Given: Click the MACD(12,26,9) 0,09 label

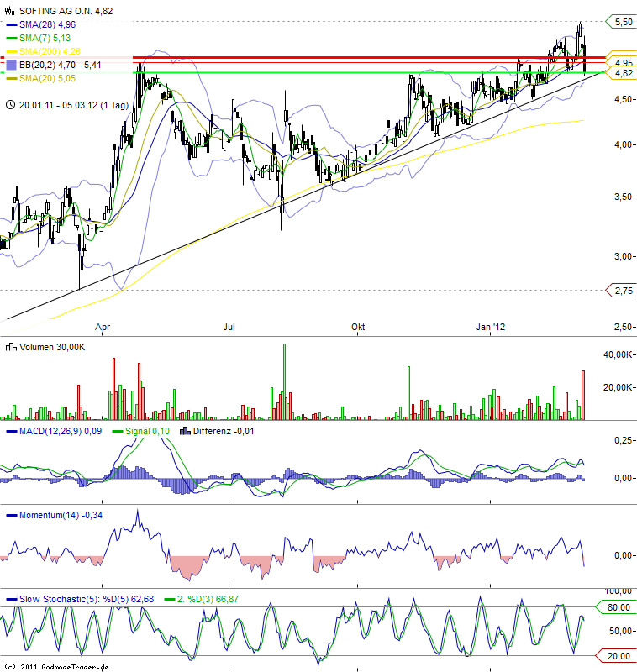Looking at the screenshot, I should [61, 431].
